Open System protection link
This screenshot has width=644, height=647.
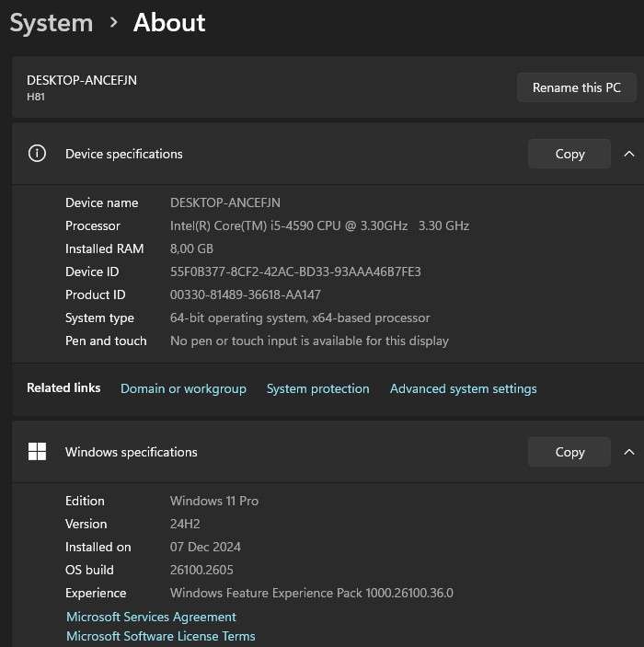tap(317, 388)
